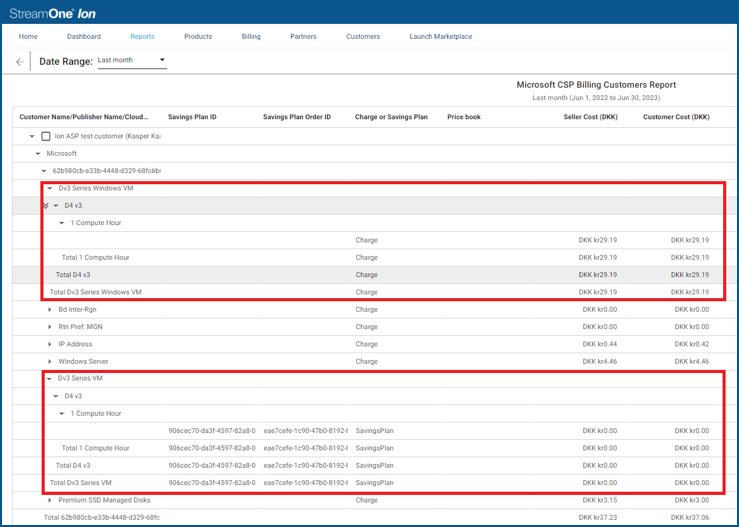The image size is (739, 527).
Task: Click the Launch Marketplace link
Action: (x=441, y=36)
